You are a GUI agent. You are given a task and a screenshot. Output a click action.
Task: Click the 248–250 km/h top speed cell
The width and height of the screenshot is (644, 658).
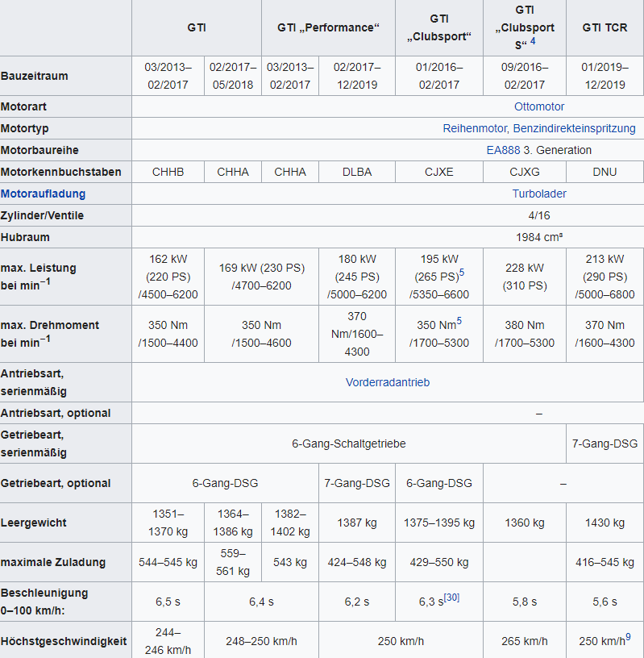tap(261, 640)
